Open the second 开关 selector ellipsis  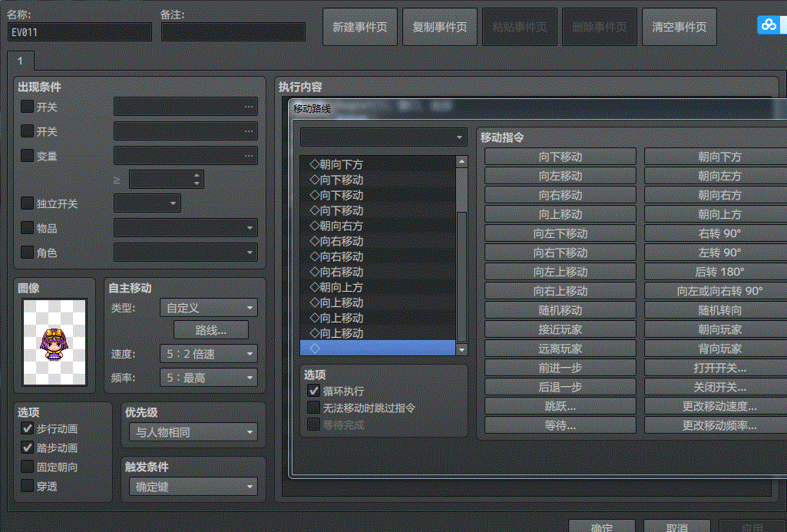tap(249, 131)
